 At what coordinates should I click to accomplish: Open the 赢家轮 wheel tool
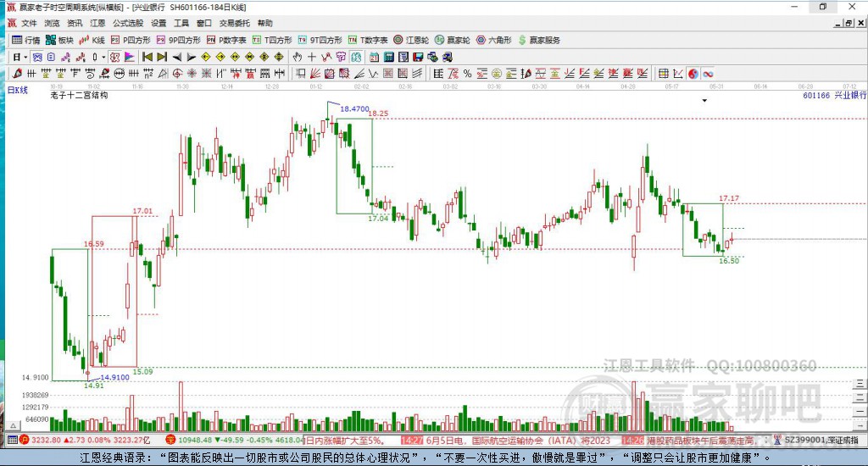(x=453, y=40)
